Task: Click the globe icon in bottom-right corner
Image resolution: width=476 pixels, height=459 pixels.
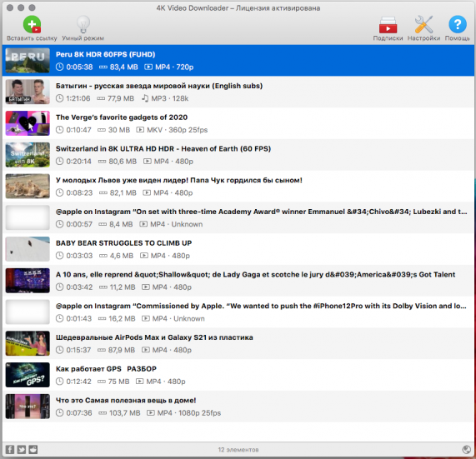Action: pos(466,449)
